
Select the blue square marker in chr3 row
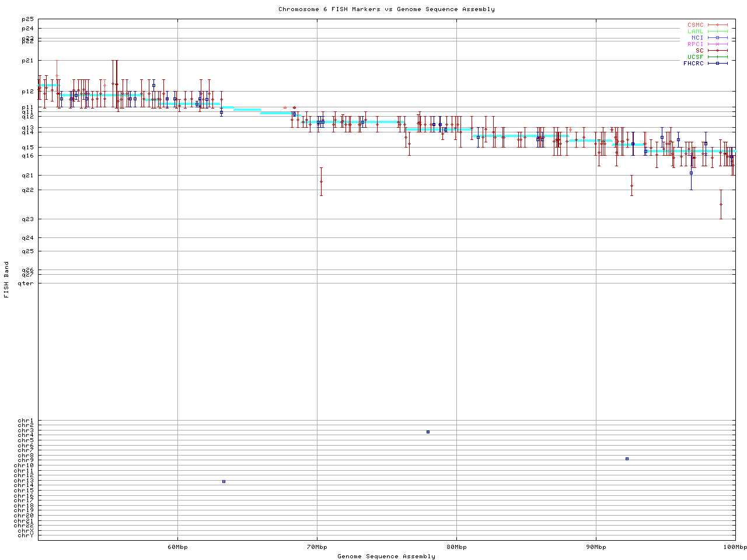click(428, 432)
